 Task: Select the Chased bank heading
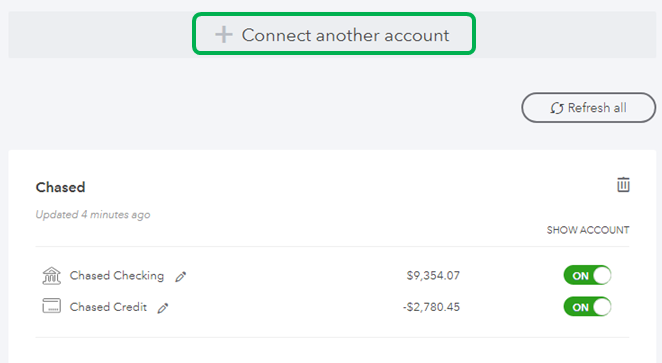[60, 187]
